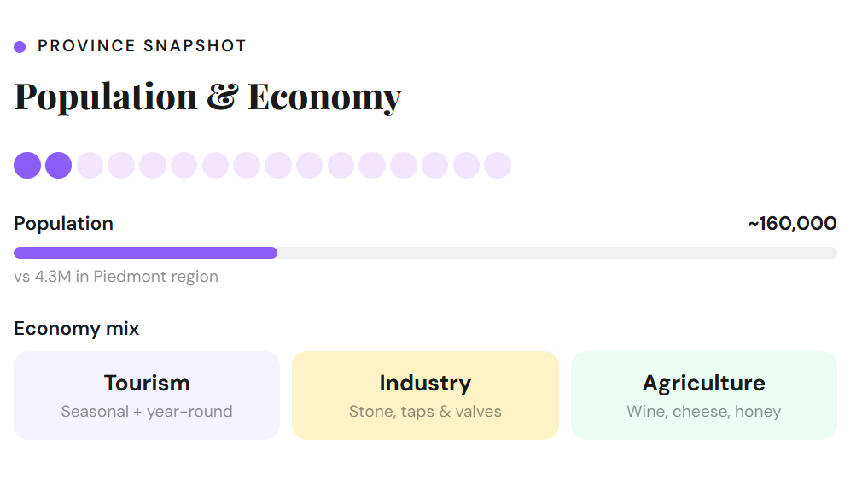This screenshot has width=868, height=498.
Task: Click the "Seasonal + year-round" subtitle
Action: [147, 412]
